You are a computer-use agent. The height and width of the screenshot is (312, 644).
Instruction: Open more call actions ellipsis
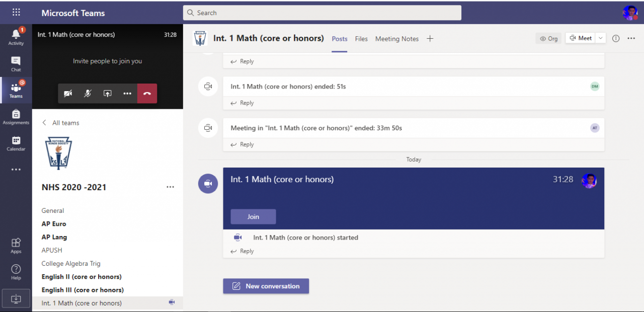(x=127, y=94)
